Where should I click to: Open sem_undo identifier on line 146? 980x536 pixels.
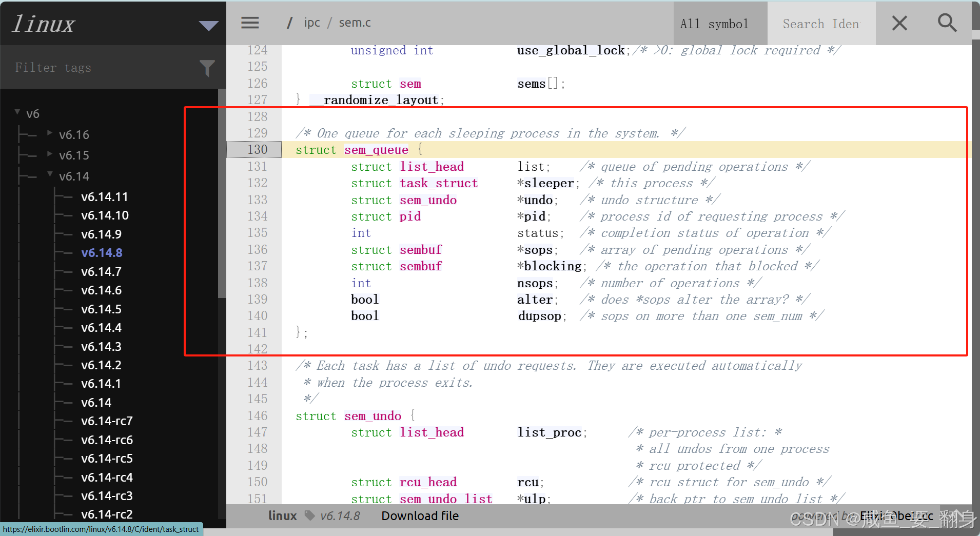pyautogui.click(x=373, y=416)
